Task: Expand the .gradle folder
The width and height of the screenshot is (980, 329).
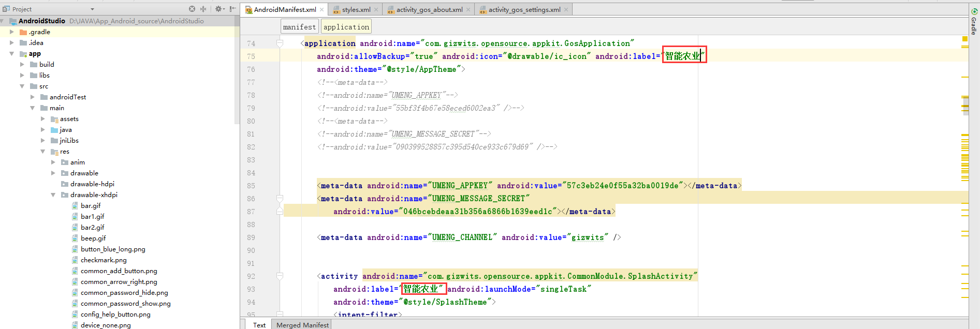Action: pyautogui.click(x=12, y=32)
